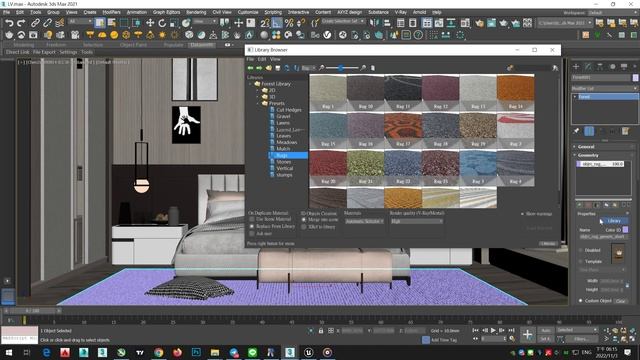The image size is (640, 360).
Task: Open the Material Editor sphere icon
Action: click(264, 35)
